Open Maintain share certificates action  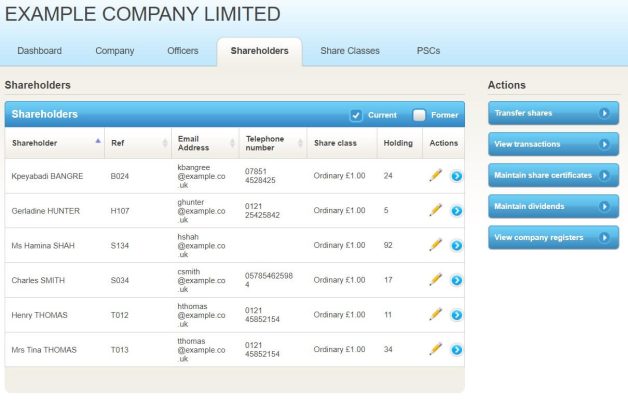pos(552,175)
